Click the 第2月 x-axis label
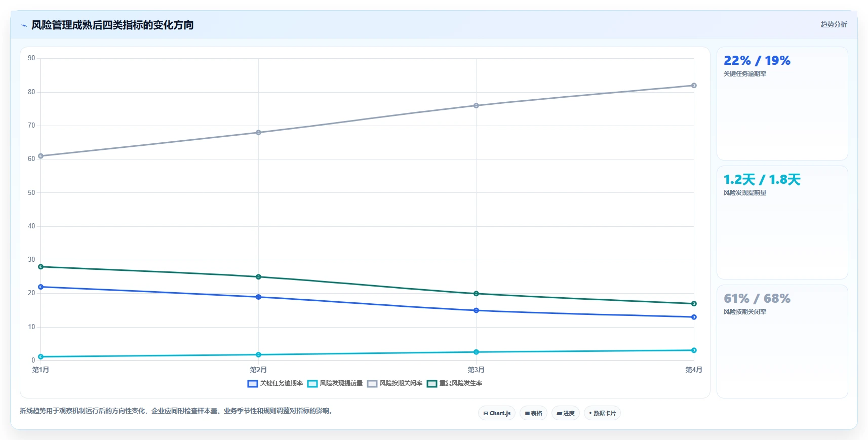Viewport: 868px width, 440px height. click(x=258, y=370)
